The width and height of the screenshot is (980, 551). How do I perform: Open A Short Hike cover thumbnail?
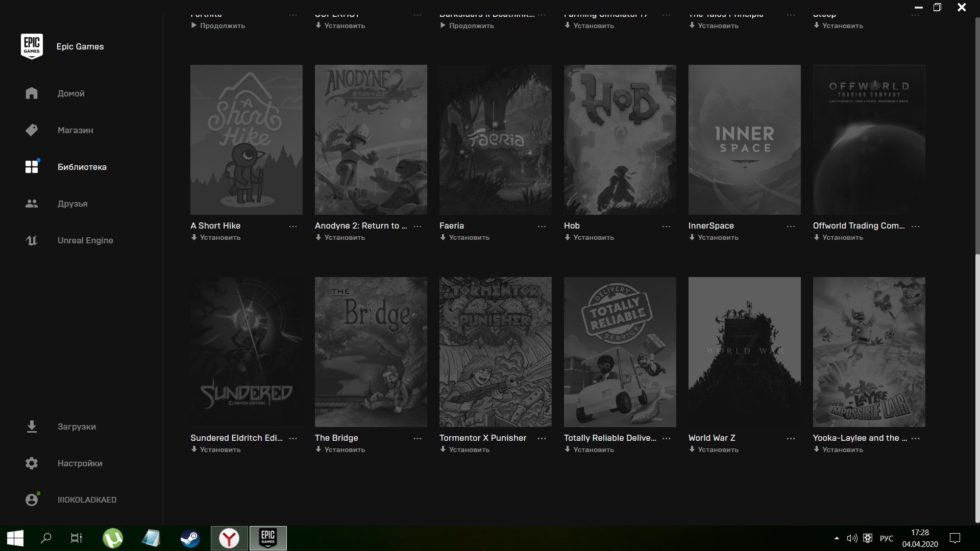pos(247,140)
